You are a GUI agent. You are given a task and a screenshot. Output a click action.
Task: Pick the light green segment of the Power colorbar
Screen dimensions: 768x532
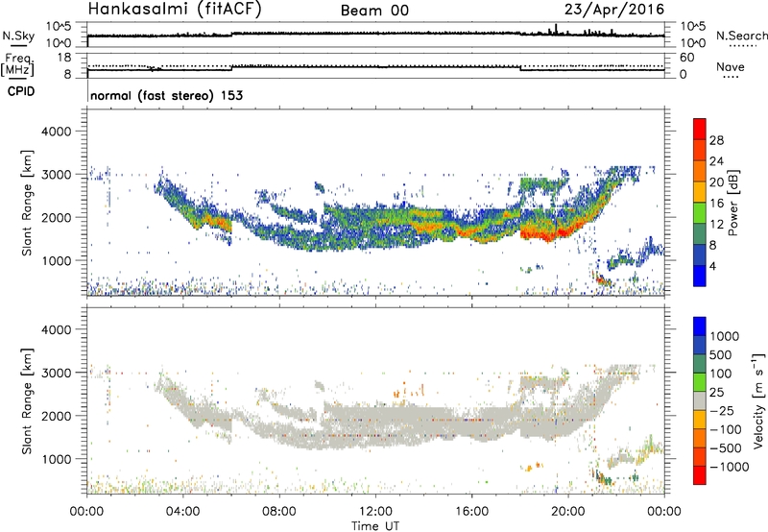coord(700,212)
